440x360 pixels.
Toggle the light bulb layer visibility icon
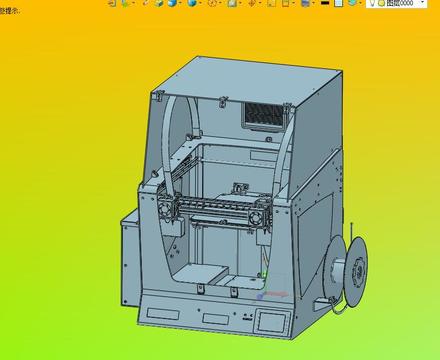coord(373,3)
